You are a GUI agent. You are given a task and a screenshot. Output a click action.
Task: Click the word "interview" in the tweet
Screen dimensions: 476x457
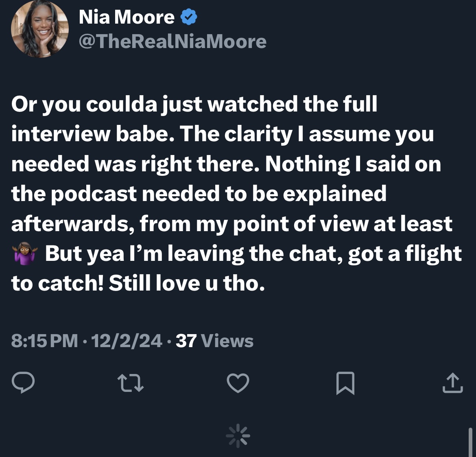[x=61, y=133]
